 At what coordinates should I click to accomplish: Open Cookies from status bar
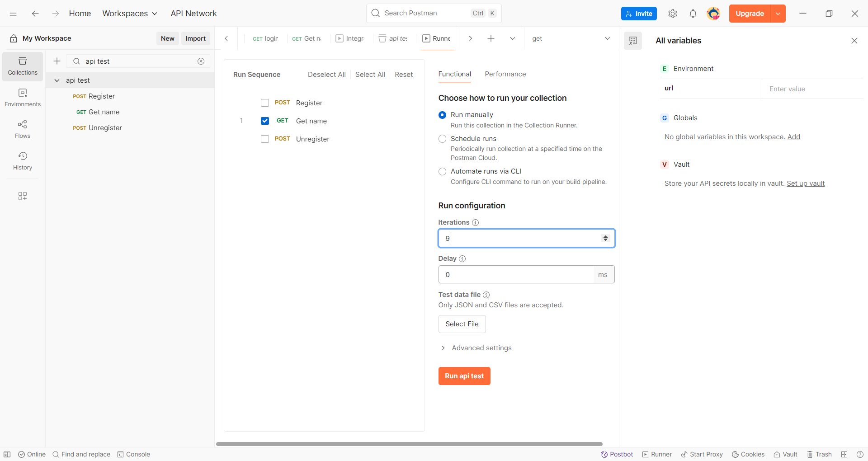coord(748,454)
